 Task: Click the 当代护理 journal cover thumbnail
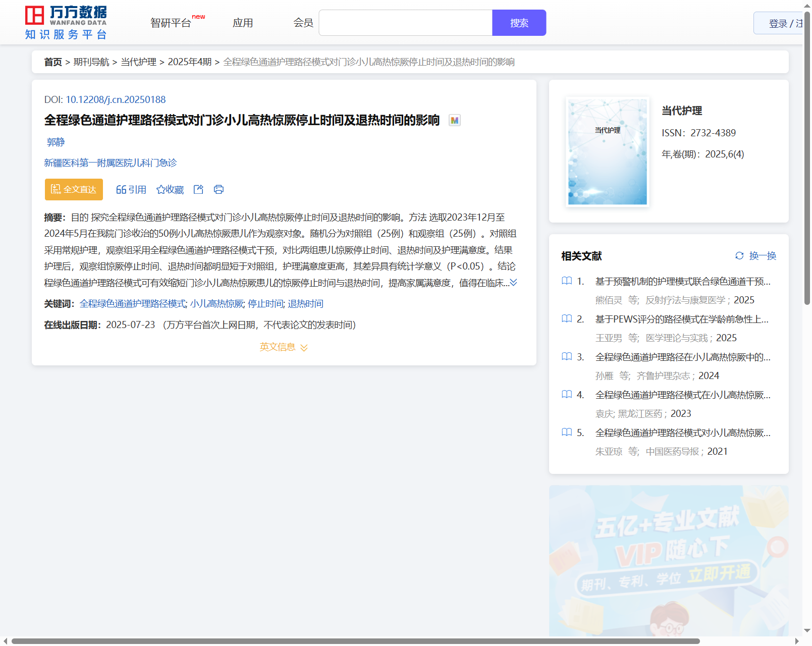607,152
